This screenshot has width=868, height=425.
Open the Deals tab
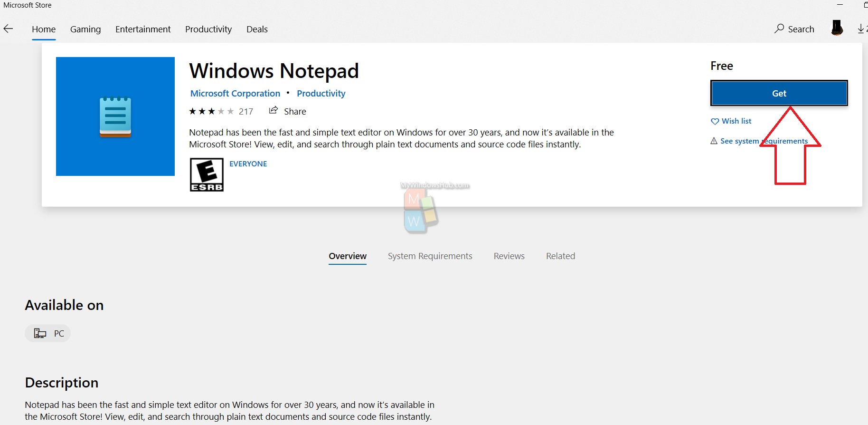pos(257,29)
